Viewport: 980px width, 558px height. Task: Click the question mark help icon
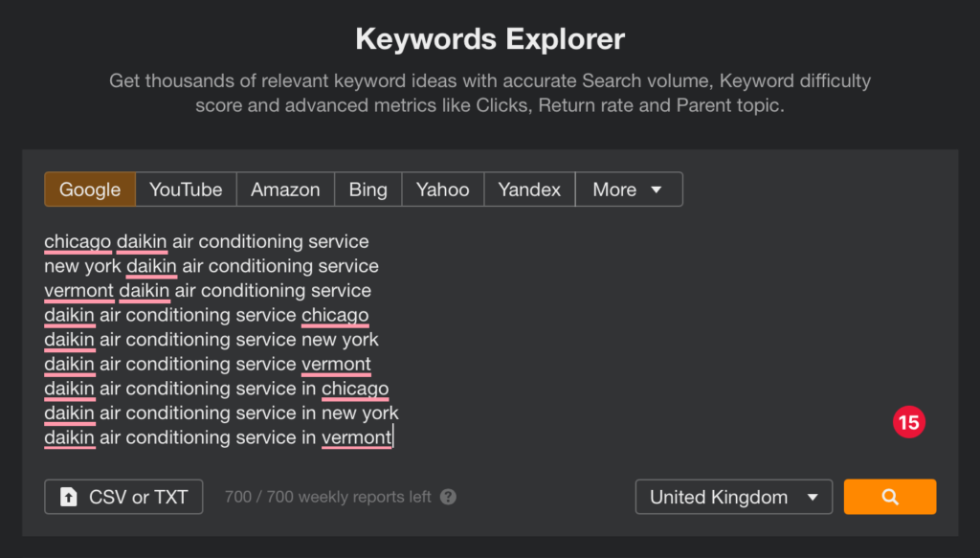point(448,497)
